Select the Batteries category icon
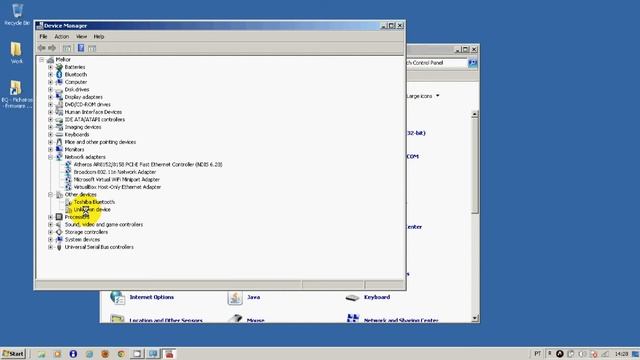 coord(59,67)
